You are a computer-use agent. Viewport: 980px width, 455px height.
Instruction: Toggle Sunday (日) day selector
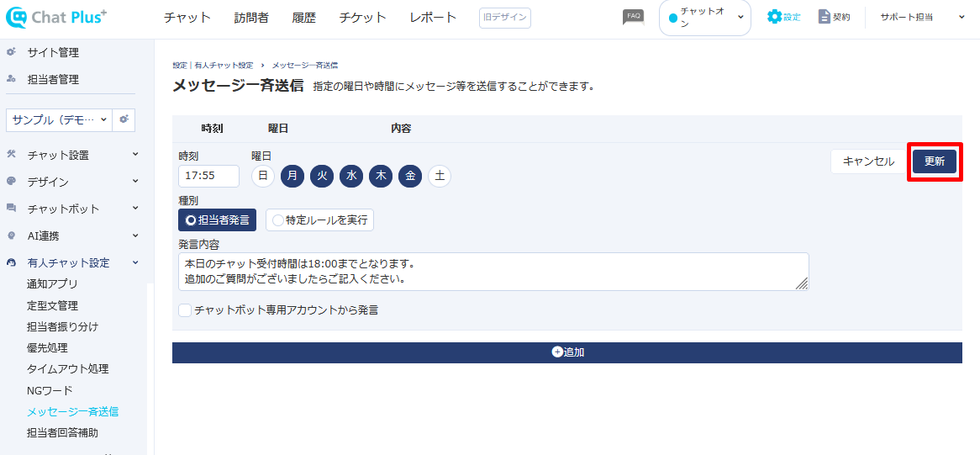[263, 177]
